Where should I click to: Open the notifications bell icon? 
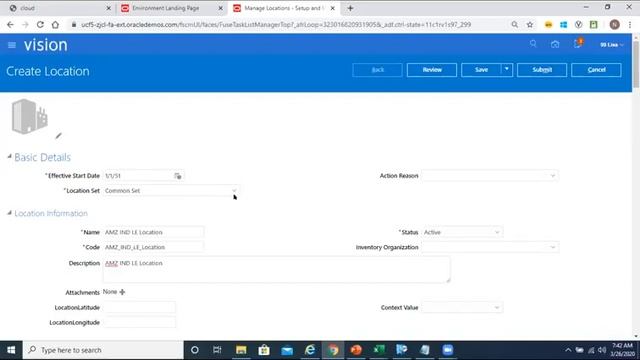tap(578, 44)
